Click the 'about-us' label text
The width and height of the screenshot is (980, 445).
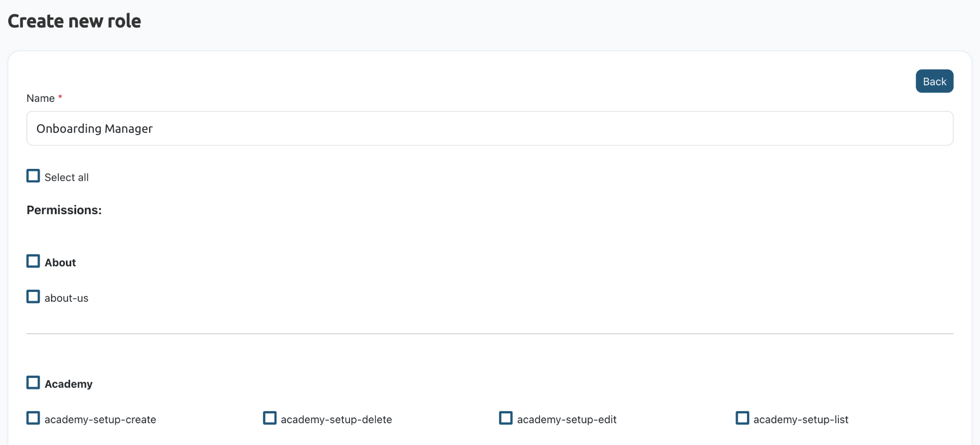66,298
